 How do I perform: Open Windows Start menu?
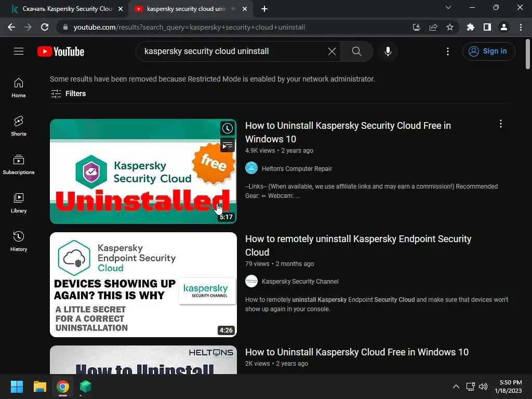[17, 387]
